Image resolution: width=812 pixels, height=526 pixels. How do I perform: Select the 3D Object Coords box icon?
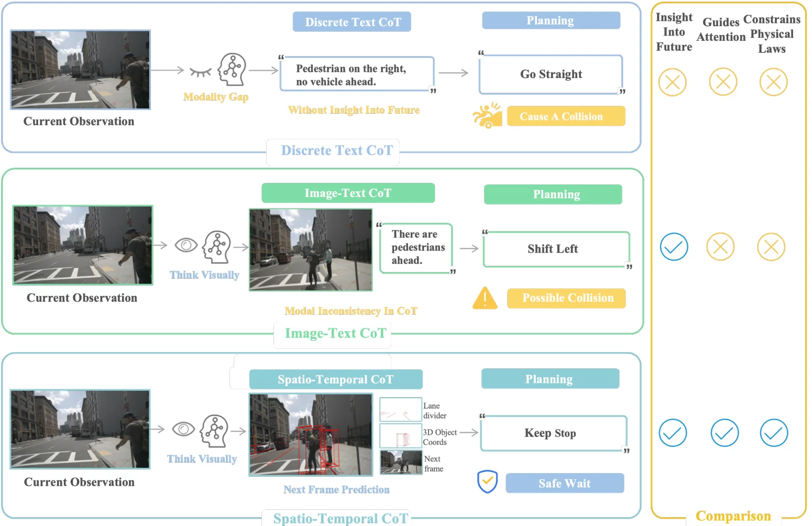400,436
